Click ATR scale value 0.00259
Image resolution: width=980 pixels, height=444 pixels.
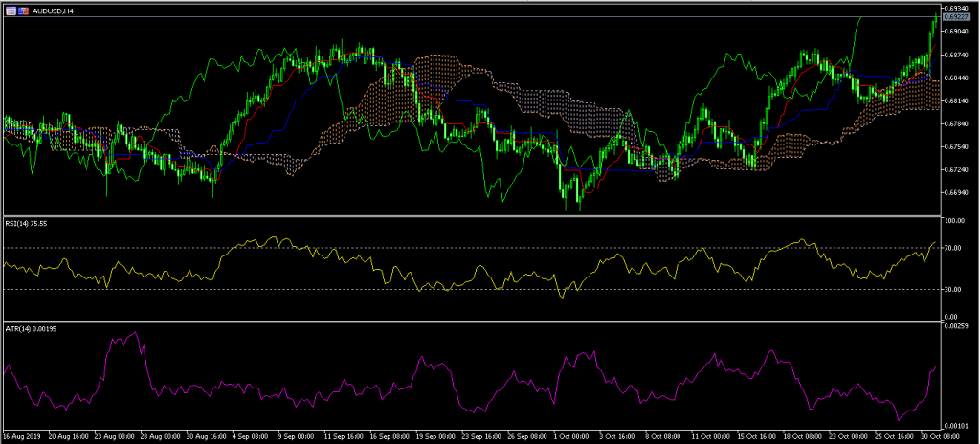(957, 325)
